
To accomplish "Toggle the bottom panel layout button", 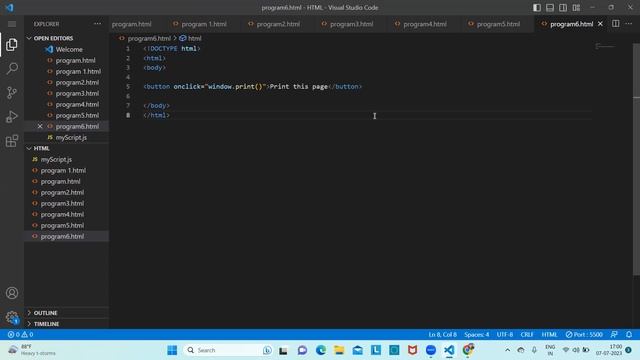I will (x=550, y=7).
